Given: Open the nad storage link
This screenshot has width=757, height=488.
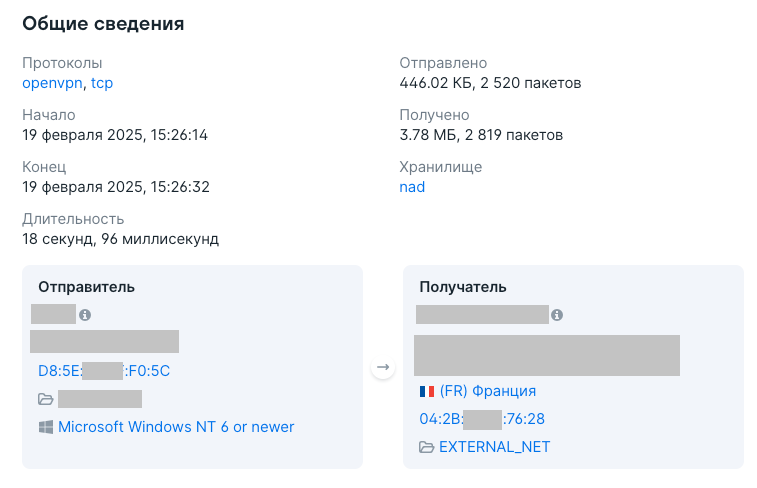Looking at the screenshot, I should coord(412,187).
